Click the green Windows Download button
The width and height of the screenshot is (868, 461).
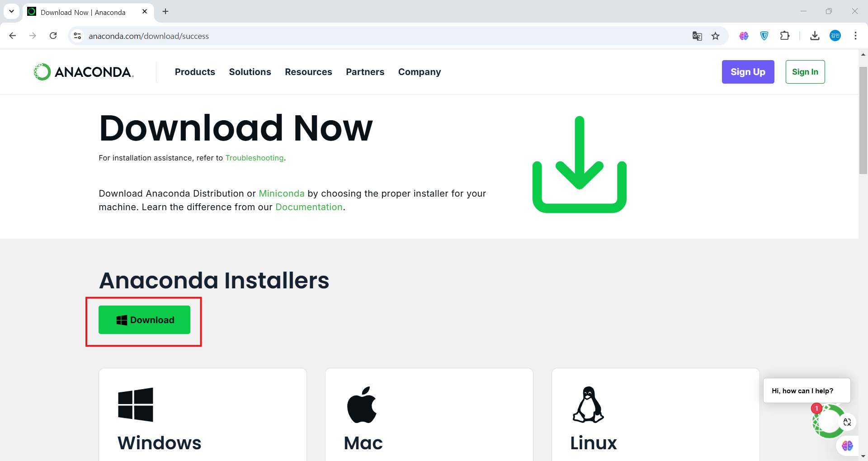click(x=145, y=320)
